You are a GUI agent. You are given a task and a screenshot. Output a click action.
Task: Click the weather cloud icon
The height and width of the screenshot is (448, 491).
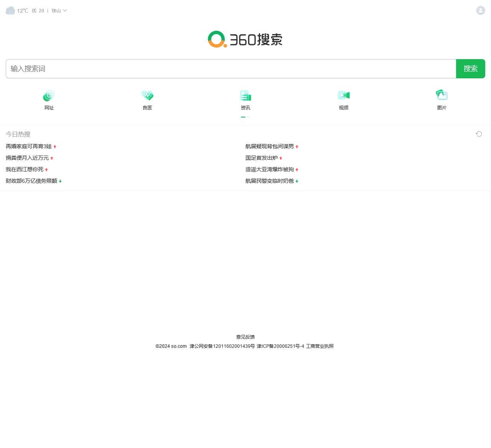10,10
